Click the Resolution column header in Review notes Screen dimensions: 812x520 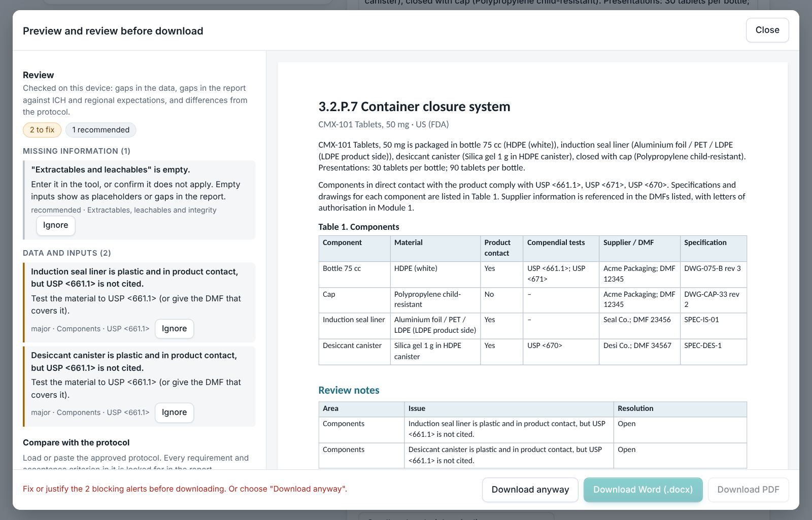(680, 409)
